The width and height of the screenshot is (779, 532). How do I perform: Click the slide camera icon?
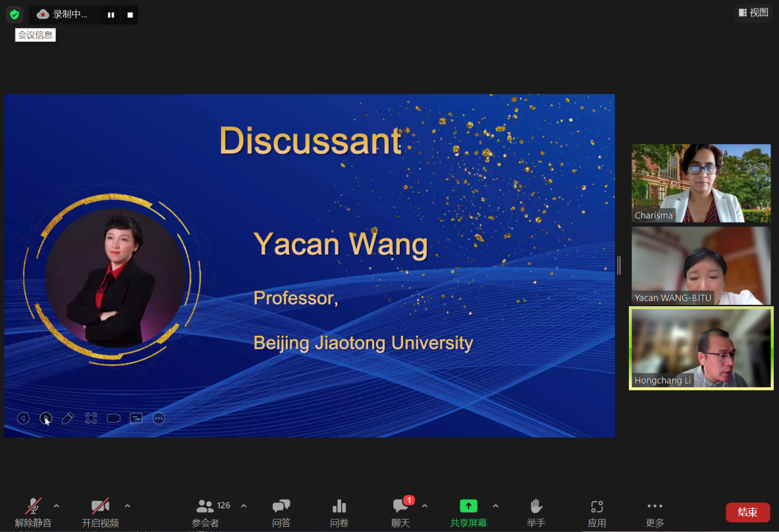(x=114, y=418)
